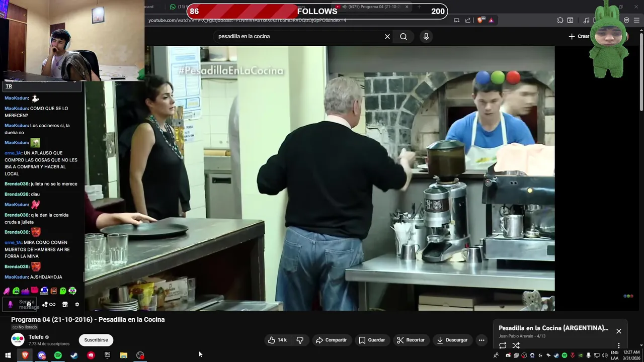The height and width of the screenshot is (362, 644).
Task: Open the chat shop storefront icon
Action: click(x=65, y=304)
